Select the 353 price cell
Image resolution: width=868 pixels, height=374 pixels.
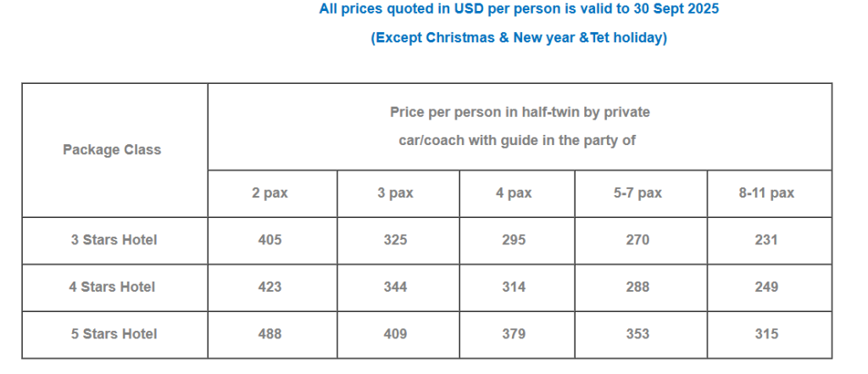click(637, 334)
